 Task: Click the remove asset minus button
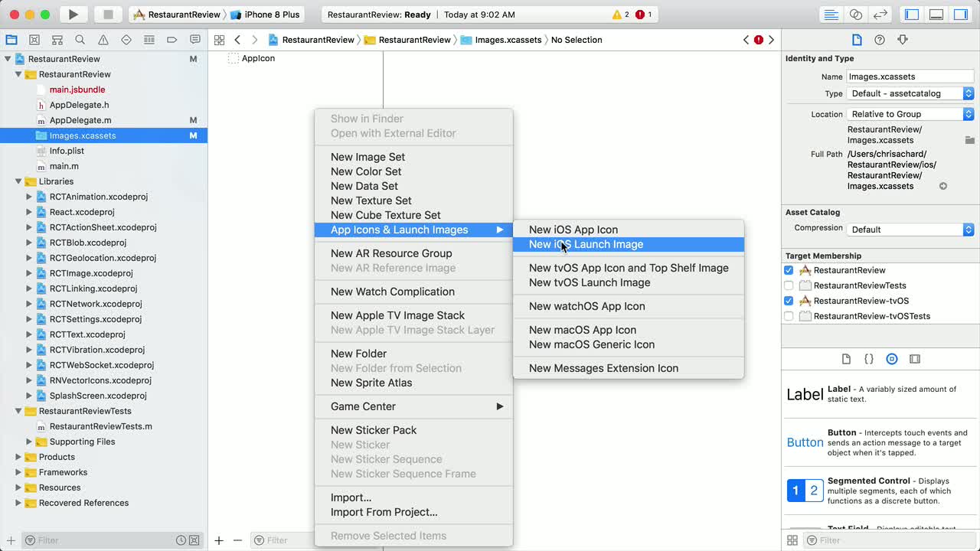[237, 540]
